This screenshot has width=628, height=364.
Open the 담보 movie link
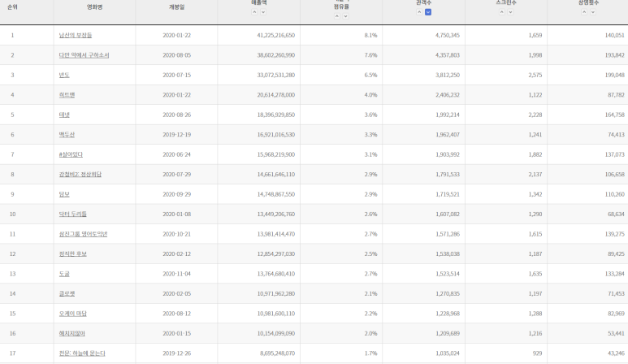(64, 194)
